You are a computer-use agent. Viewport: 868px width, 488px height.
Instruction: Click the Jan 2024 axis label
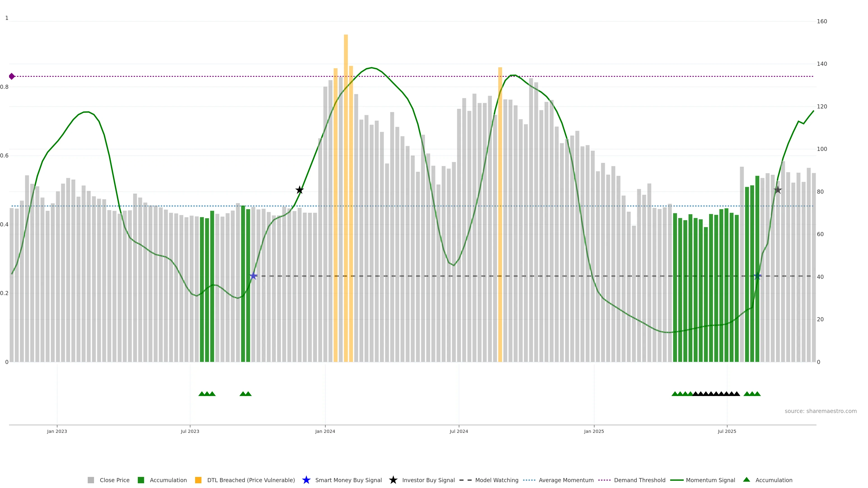(x=325, y=431)
